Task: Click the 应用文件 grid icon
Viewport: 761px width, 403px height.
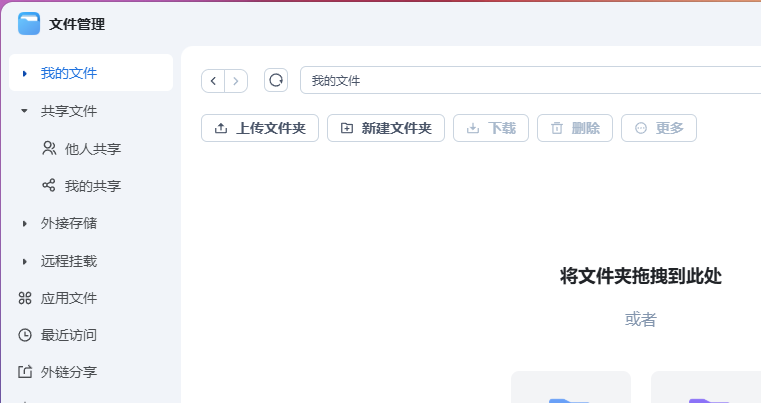Action: 25,298
